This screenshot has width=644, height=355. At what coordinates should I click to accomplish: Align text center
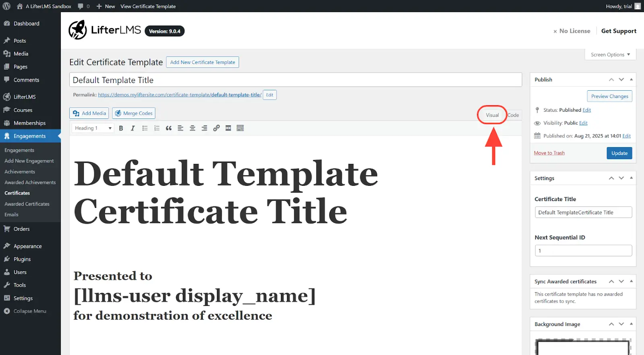[x=192, y=128]
